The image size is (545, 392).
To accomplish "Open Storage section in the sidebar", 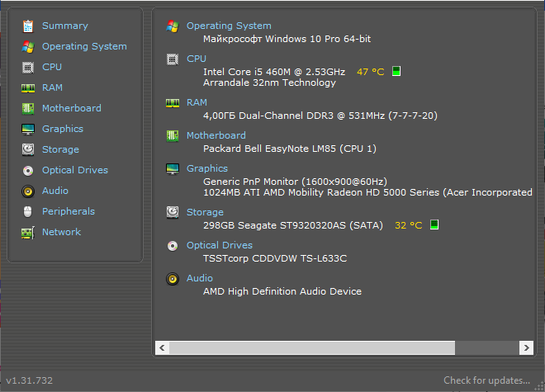I will coord(60,149).
